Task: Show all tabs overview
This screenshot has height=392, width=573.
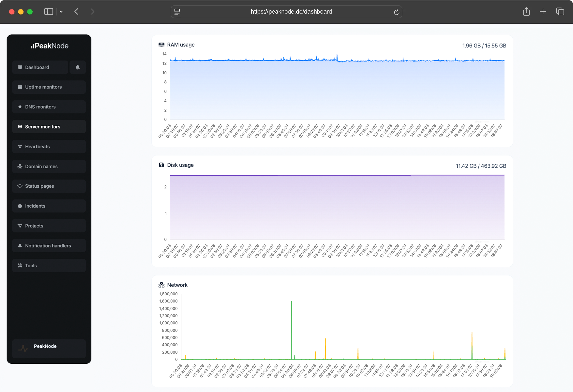Action: click(560, 11)
